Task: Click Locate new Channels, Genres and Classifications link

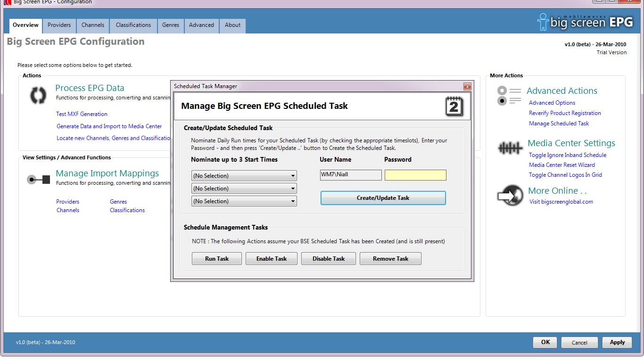Action: pyautogui.click(x=114, y=138)
